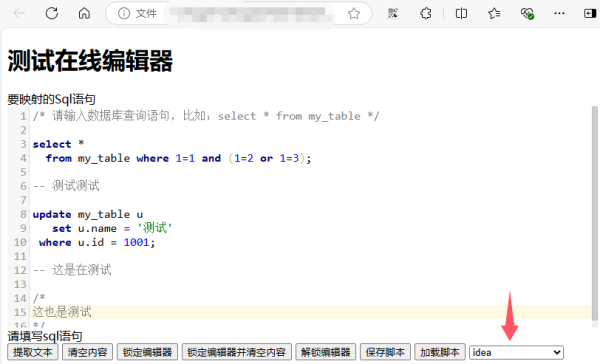
Task: Click the site info icon in address bar
Action: pos(124,13)
